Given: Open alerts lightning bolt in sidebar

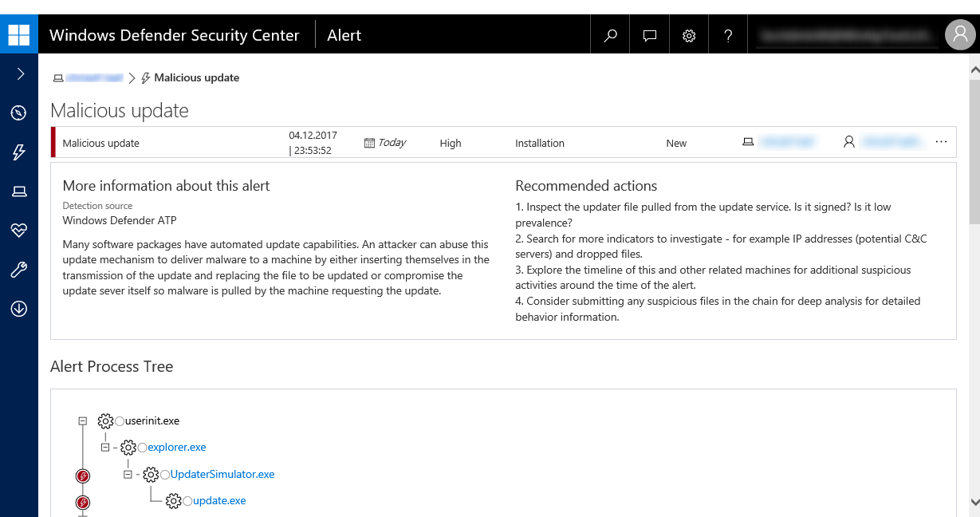Looking at the screenshot, I should tap(19, 152).
